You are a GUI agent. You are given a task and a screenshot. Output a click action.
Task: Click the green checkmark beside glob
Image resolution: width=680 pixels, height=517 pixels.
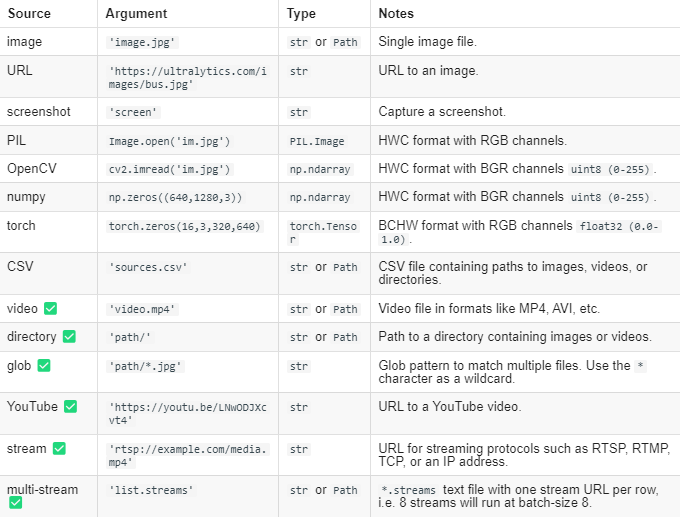tap(44, 366)
